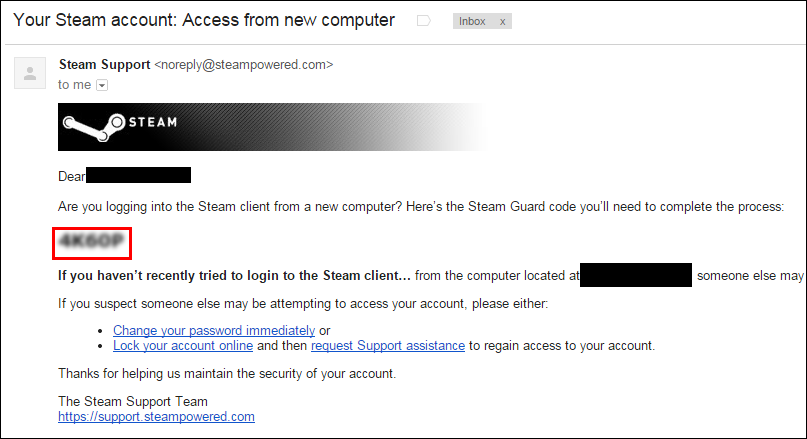The image size is (807, 439).
Task: Click 'The Steam Support Team' signature
Action: pos(133,401)
